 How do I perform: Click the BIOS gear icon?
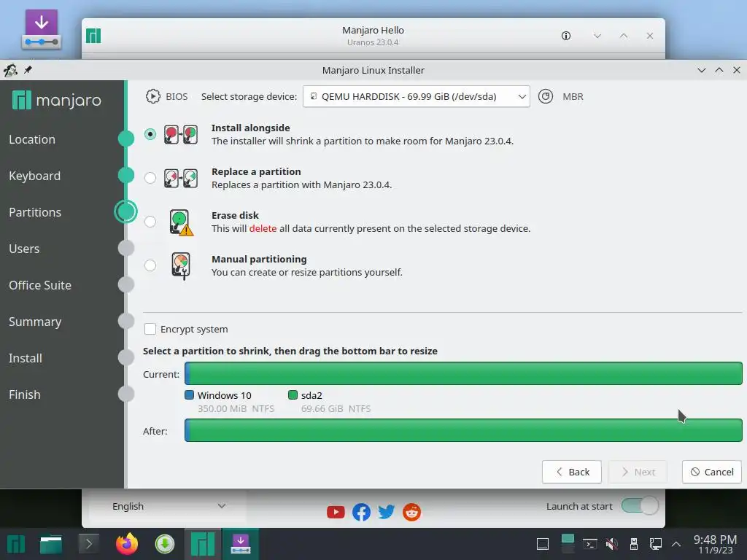[153, 97]
